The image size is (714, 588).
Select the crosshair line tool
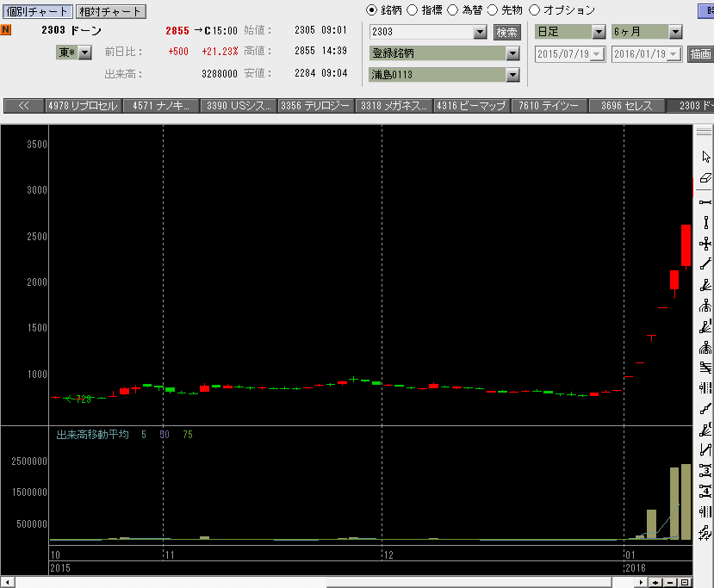point(705,244)
